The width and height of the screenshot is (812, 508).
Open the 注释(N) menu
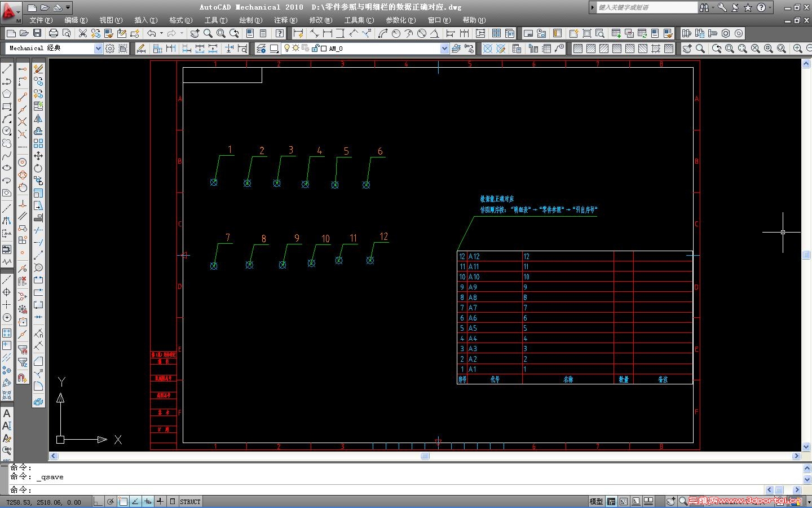point(286,20)
